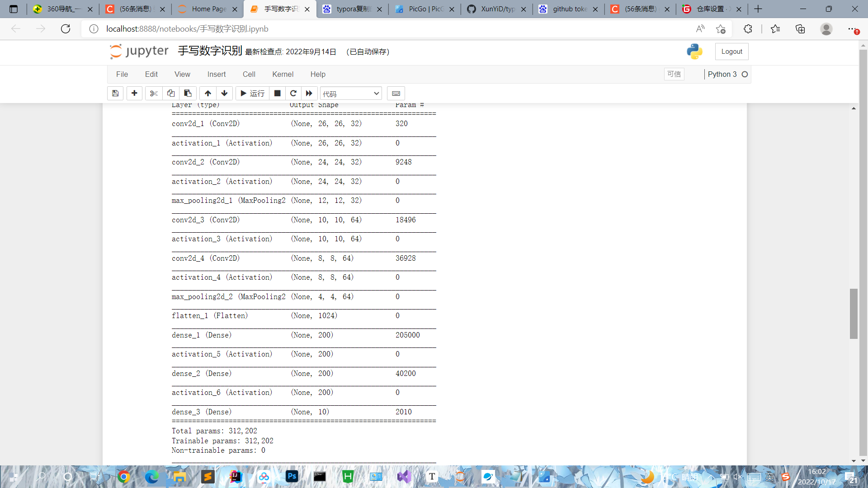Paste cells below with the toolbar paste icon
The width and height of the screenshot is (868, 488).
pyautogui.click(x=188, y=94)
